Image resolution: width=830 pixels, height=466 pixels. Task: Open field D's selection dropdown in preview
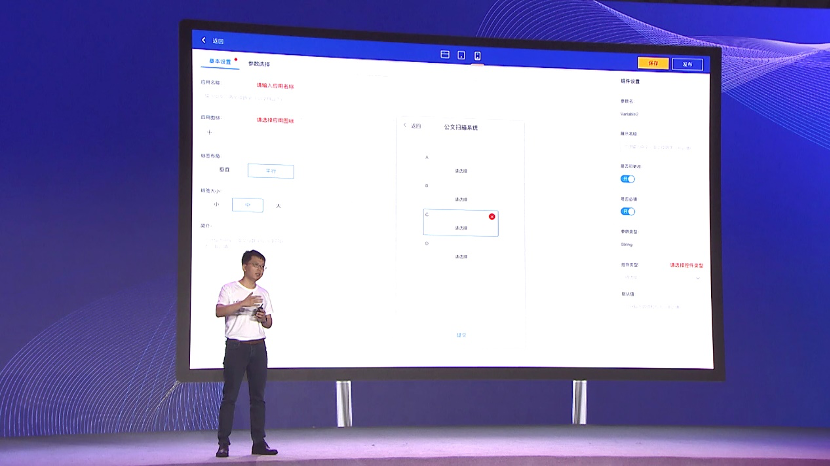pos(460,256)
